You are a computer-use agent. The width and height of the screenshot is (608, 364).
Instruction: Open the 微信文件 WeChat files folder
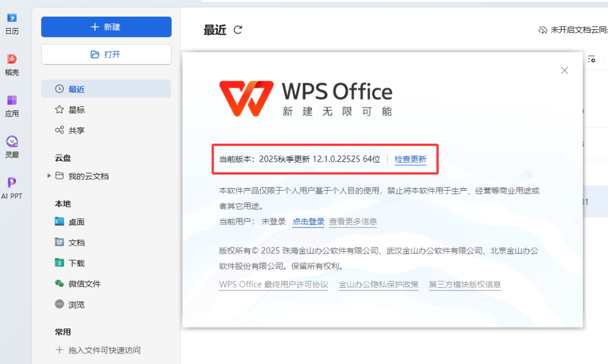pyautogui.click(x=84, y=284)
